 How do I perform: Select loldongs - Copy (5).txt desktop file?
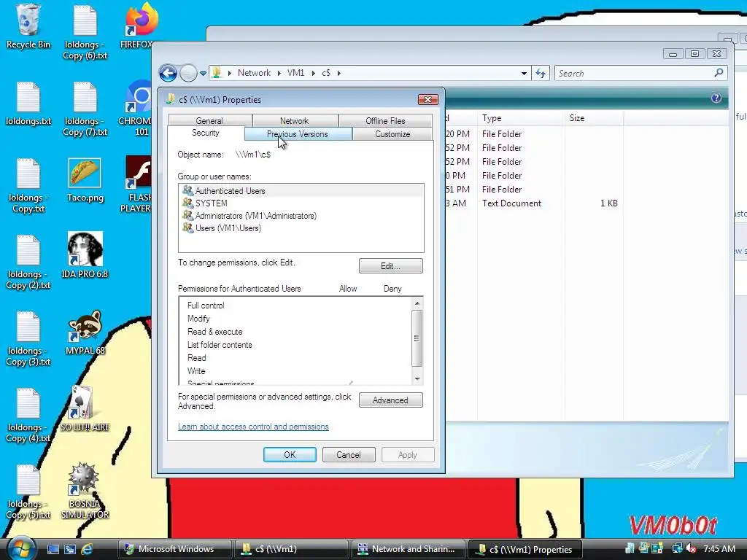pos(28,492)
